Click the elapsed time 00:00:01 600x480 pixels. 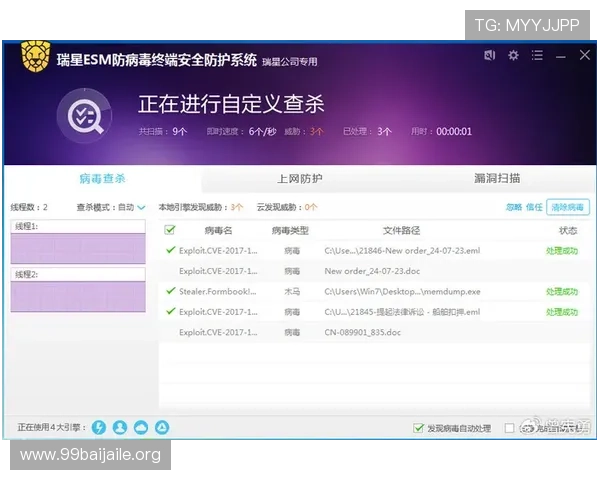click(454, 131)
